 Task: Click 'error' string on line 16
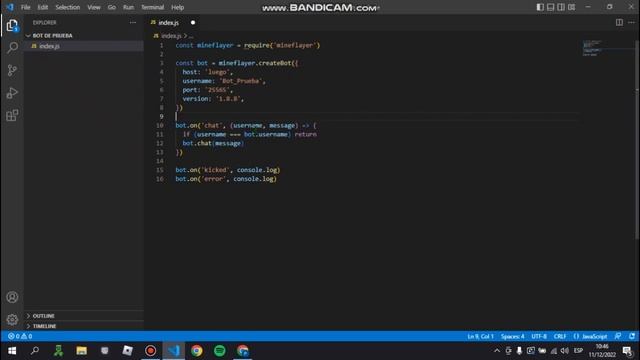(x=213, y=179)
